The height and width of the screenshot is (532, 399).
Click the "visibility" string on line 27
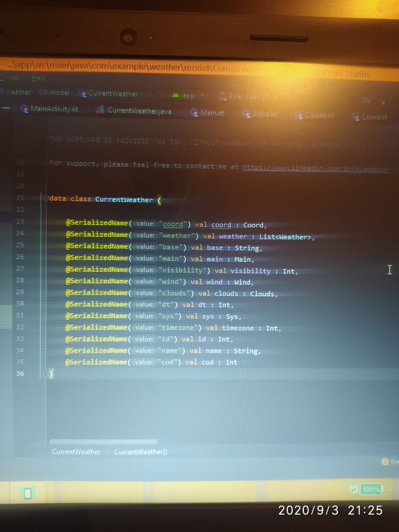tap(182, 270)
